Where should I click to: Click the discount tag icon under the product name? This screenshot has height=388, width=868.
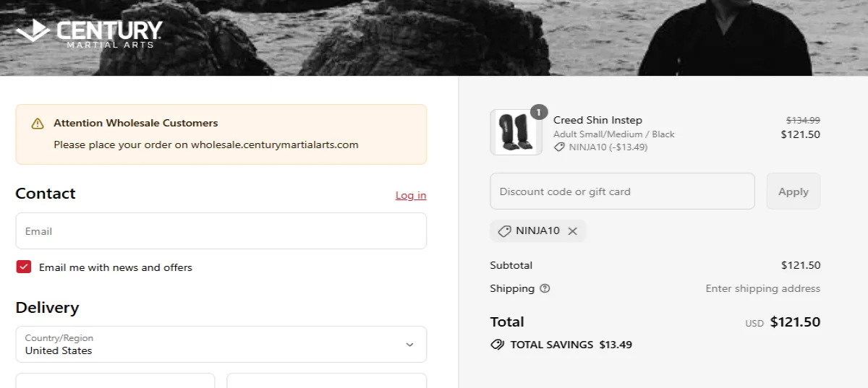click(x=559, y=147)
